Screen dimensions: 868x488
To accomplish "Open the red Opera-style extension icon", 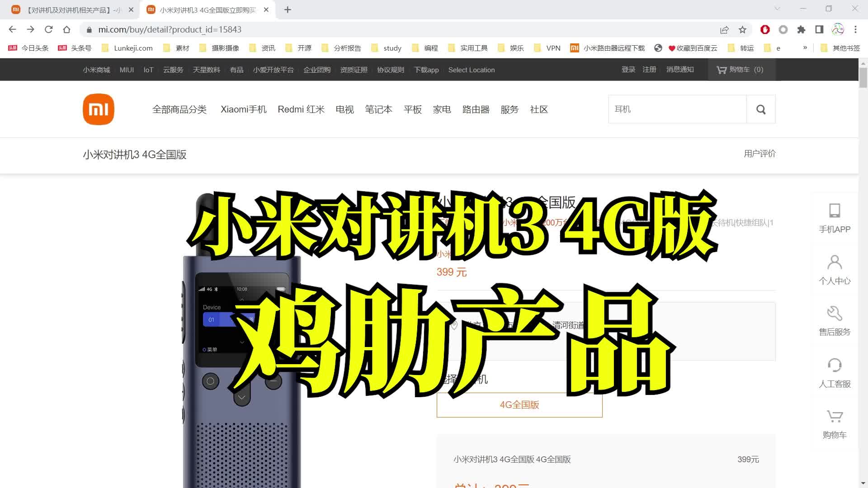I will tap(765, 29).
